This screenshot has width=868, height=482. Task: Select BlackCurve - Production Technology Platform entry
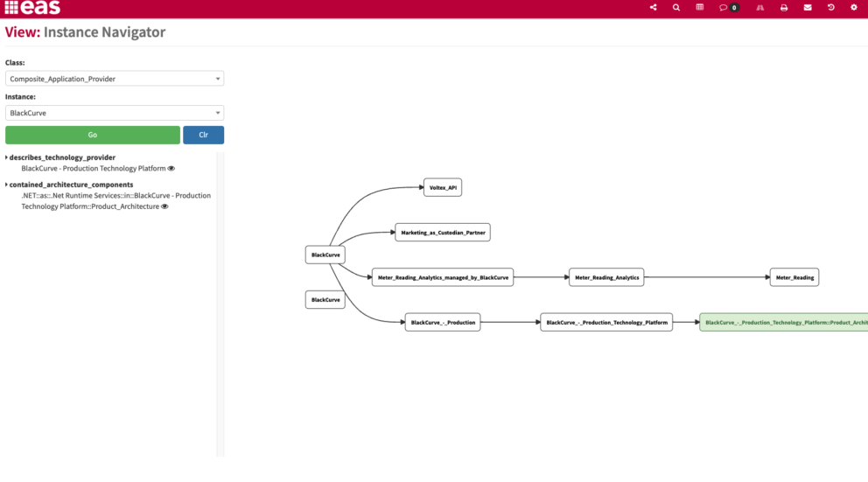[x=94, y=168]
